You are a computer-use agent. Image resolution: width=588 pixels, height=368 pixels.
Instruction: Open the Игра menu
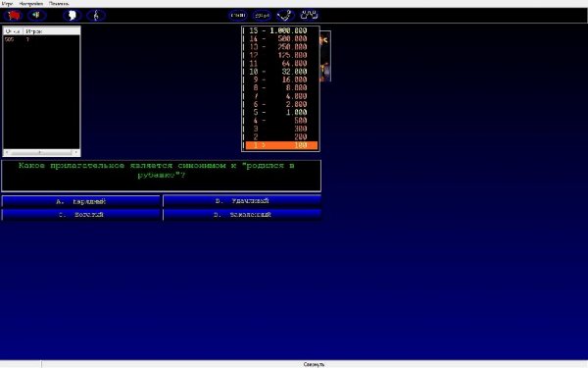[x=7, y=4]
